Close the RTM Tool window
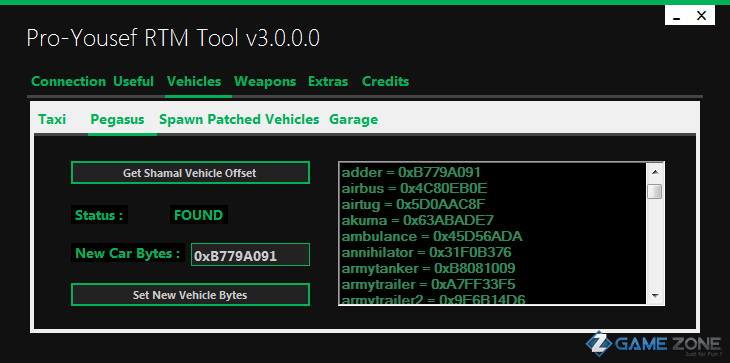 point(702,16)
